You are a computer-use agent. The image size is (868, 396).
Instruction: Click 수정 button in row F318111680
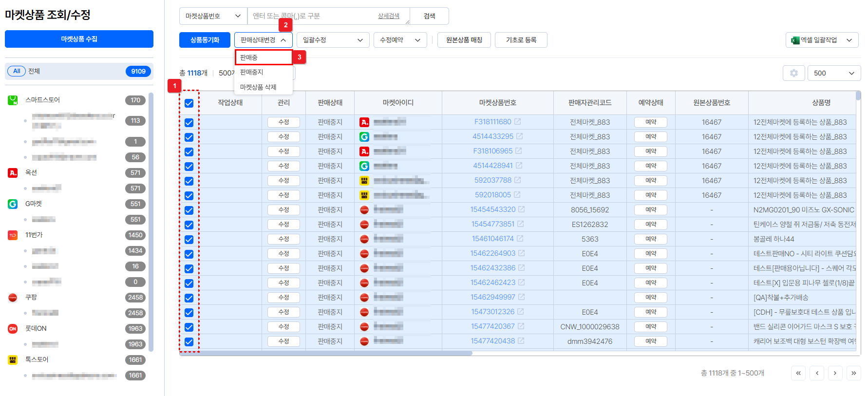pyautogui.click(x=283, y=122)
